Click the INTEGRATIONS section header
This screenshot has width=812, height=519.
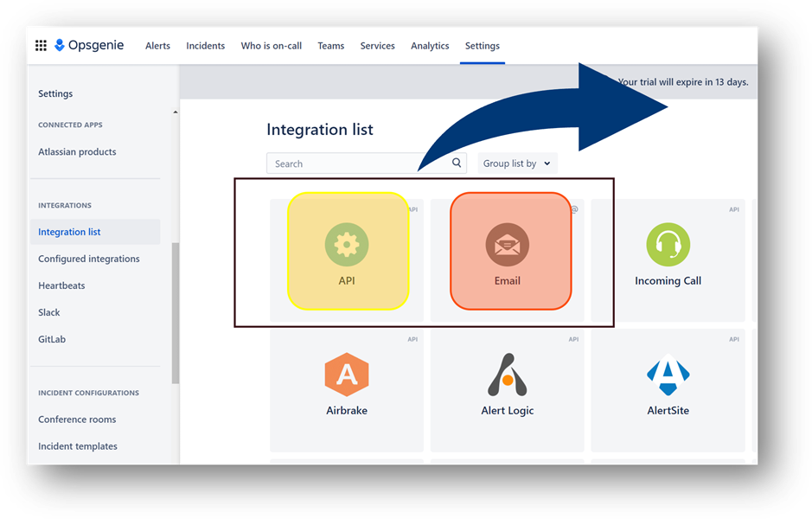pos(65,206)
